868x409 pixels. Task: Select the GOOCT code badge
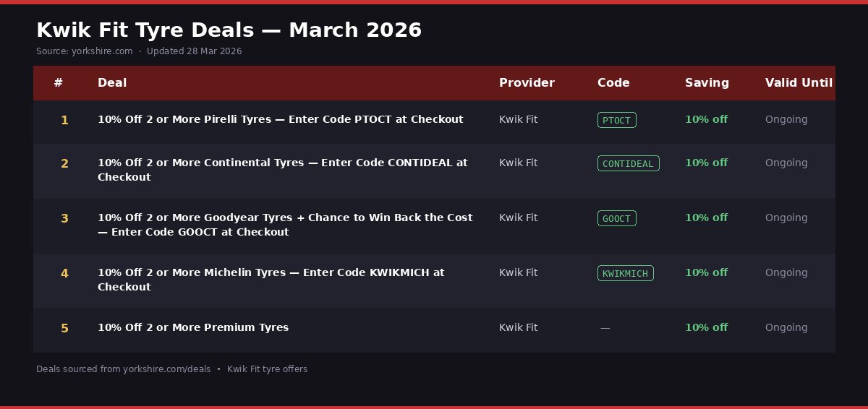(x=616, y=218)
